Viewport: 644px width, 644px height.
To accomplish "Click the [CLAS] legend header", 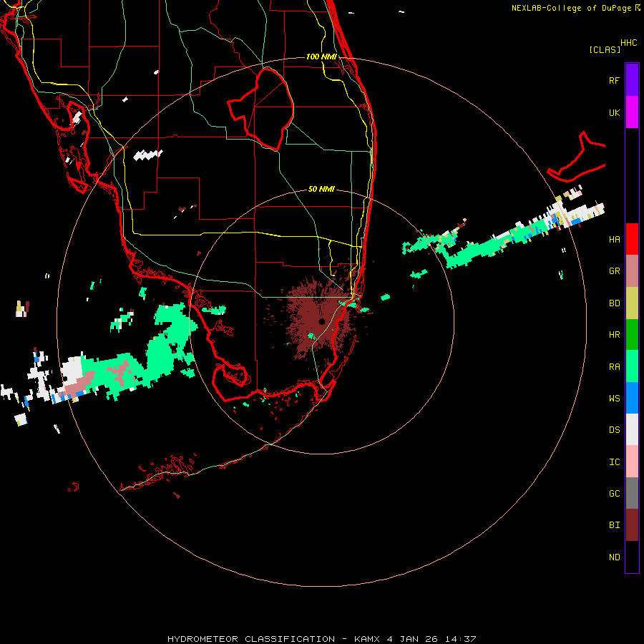I will point(605,50).
